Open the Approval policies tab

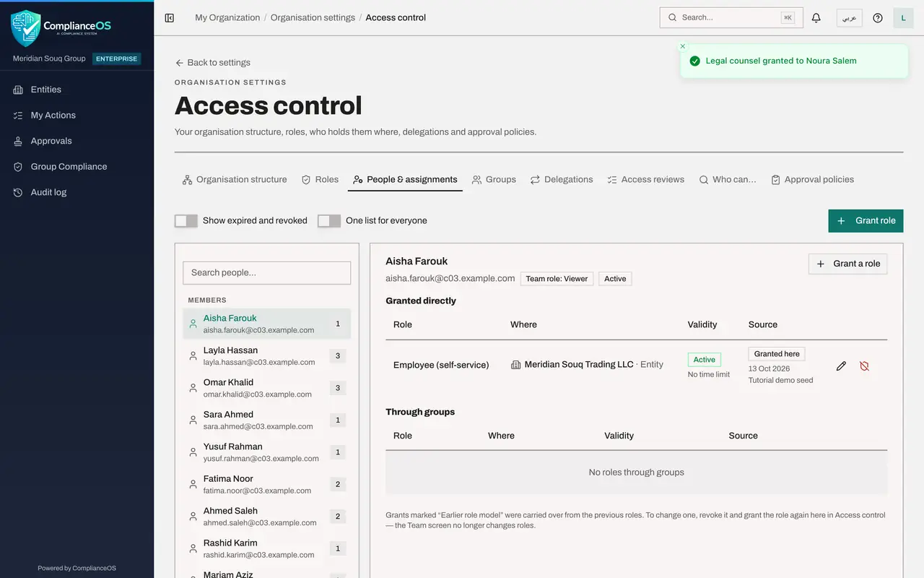(x=813, y=180)
